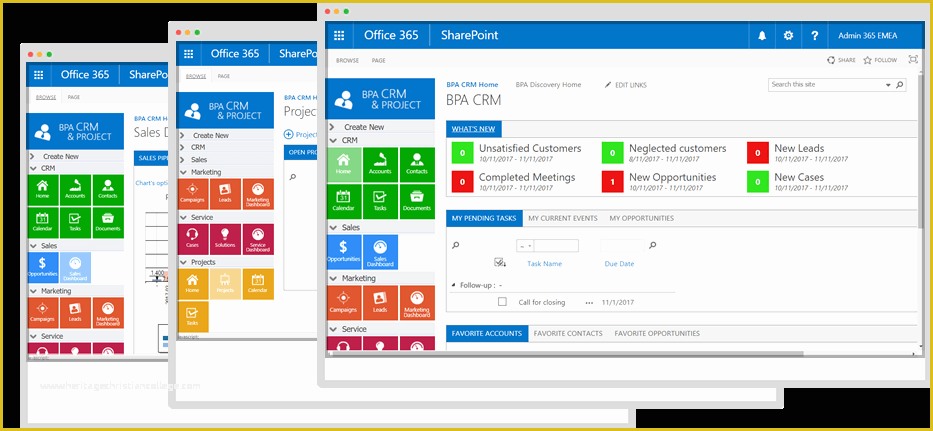933x431 pixels.
Task: Click green Unsatisfied Customers count badge
Action: [462, 153]
